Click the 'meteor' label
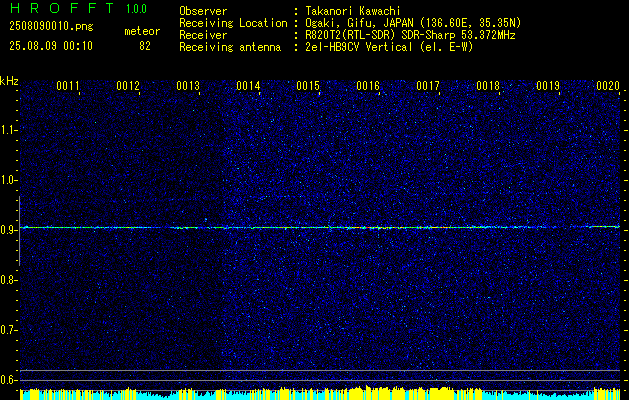The height and width of the screenshot is (400, 629). [142, 31]
